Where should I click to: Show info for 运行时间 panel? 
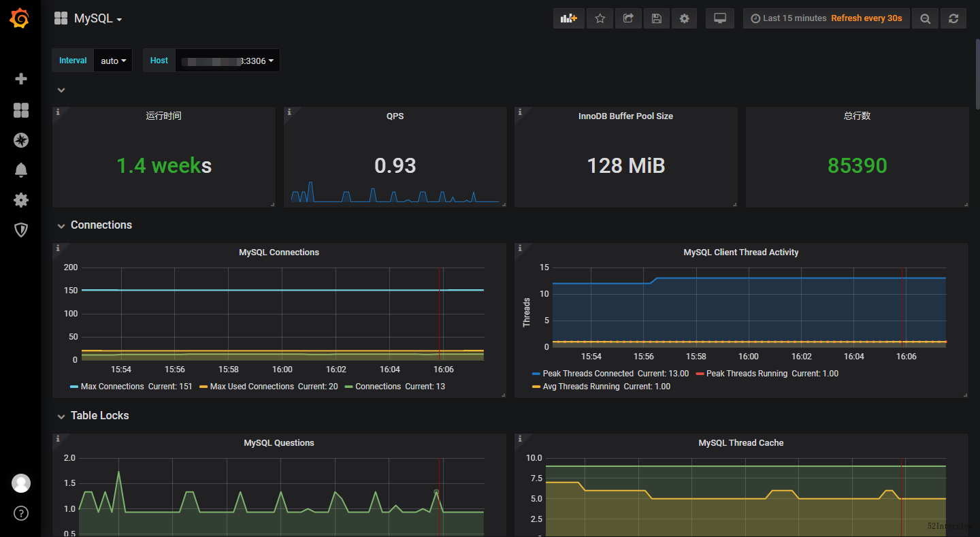click(58, 112)
